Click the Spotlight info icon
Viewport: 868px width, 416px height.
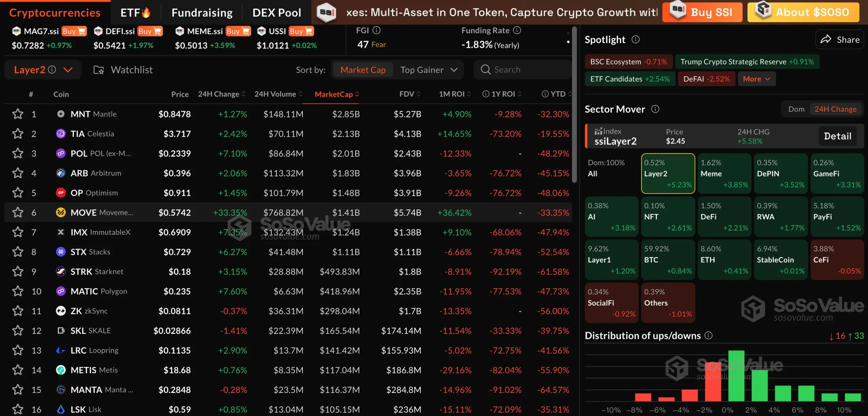click(635, 40)
